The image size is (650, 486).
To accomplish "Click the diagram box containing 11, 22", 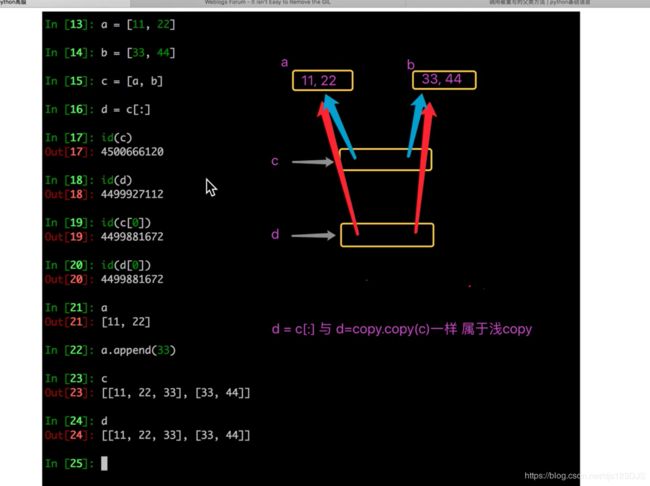I will (x=323, y=80).
